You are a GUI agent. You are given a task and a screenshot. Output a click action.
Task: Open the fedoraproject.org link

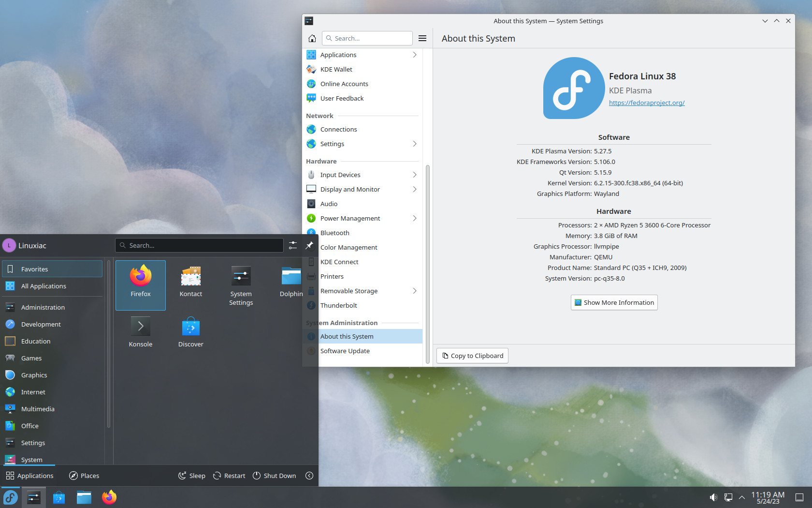647,103
